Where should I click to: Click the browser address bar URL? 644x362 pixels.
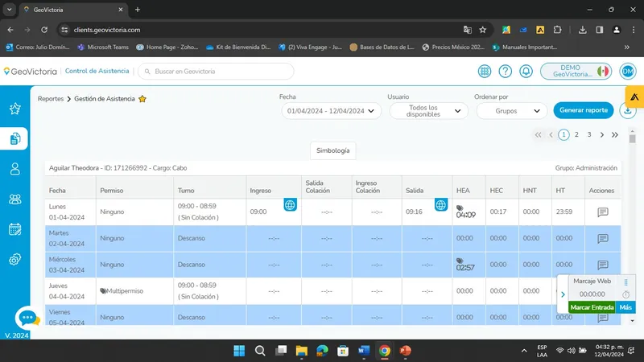(x=107, y=30)
